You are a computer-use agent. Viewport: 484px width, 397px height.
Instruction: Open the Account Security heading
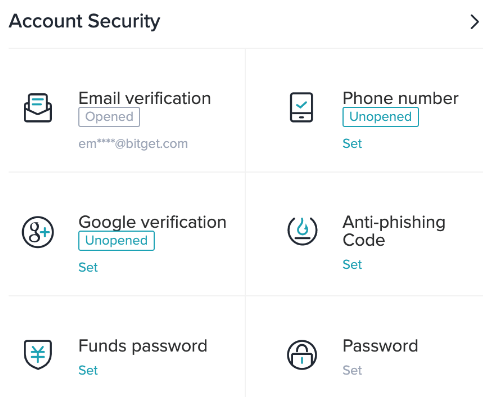[x=84, y=21]
